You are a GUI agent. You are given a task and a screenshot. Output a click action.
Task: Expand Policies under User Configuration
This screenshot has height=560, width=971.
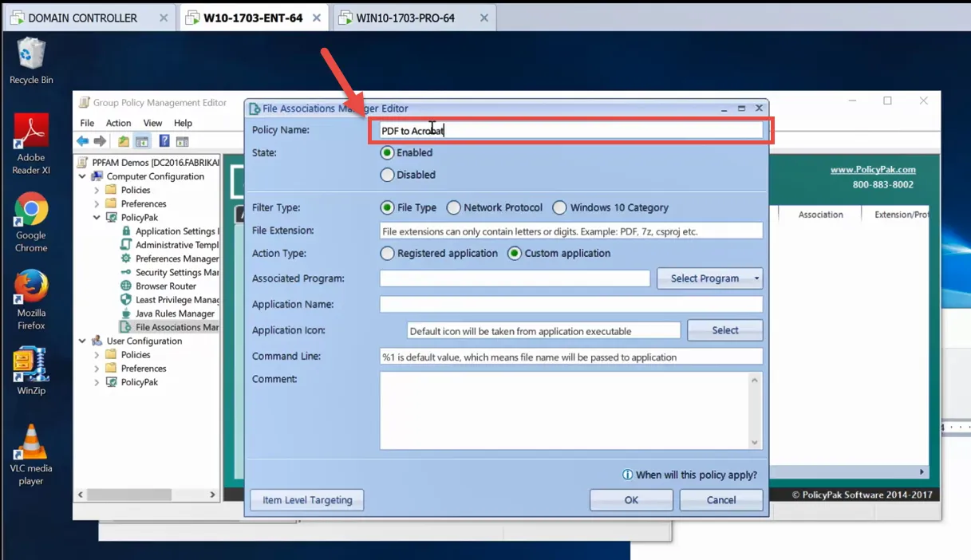point(97,354)
